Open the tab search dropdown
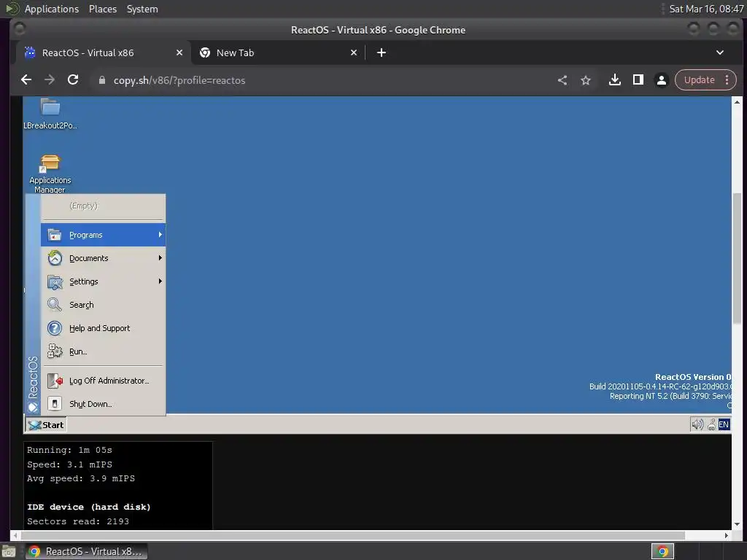 tap(720, 52)
